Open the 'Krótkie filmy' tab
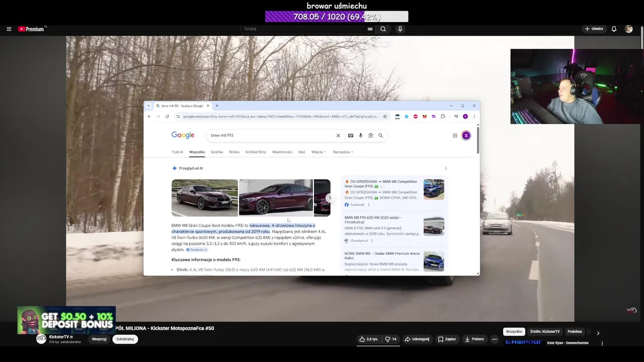Viewport: 644px width, 362px height. tap(256, 152)
